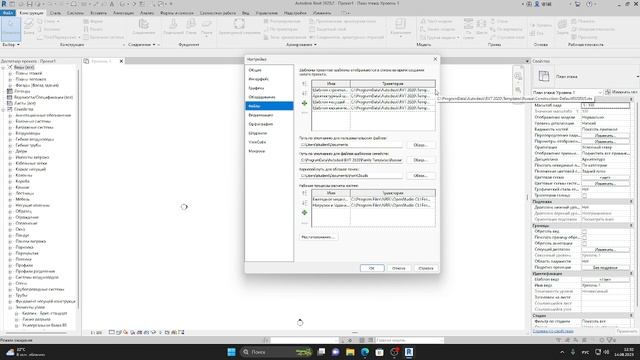Collapse the Стадии properties section
This screenshot has height=360, width=640.
point(631,316)
